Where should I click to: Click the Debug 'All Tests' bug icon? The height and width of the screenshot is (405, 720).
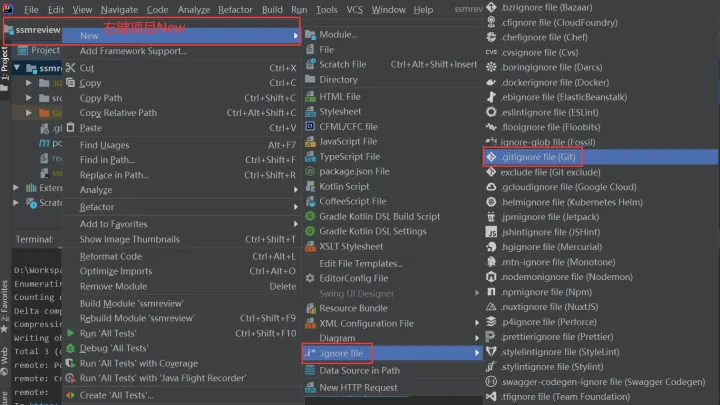pos(70,348)
